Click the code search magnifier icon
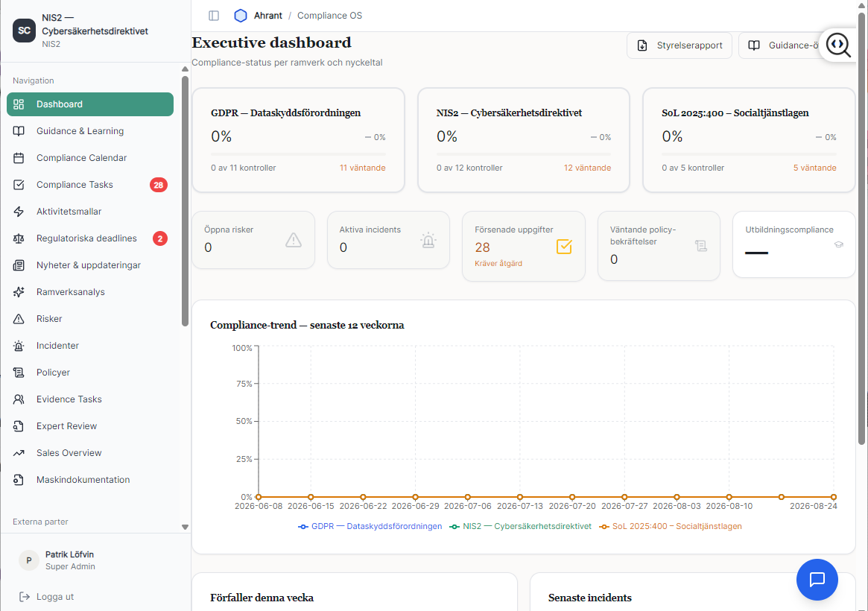The image size is (868, 611). tap(838, 45)
